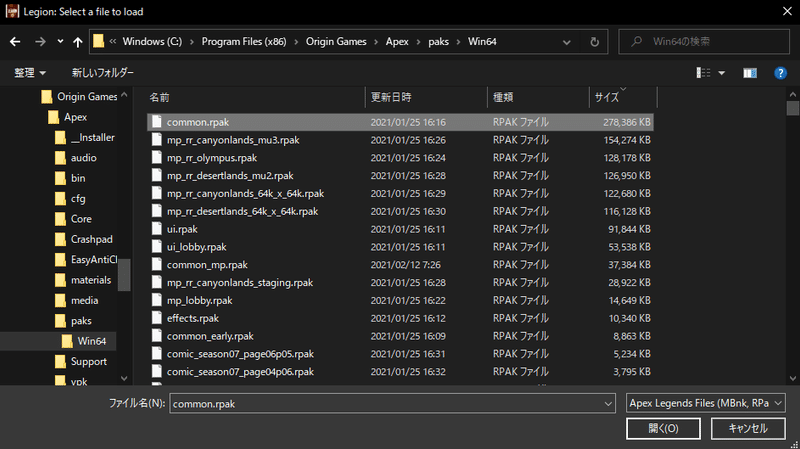The width and height of the screenshot is (800, 449).
Task: Select file common_mp.rpak
Action: pyautogui.click(x=401, y=265)
